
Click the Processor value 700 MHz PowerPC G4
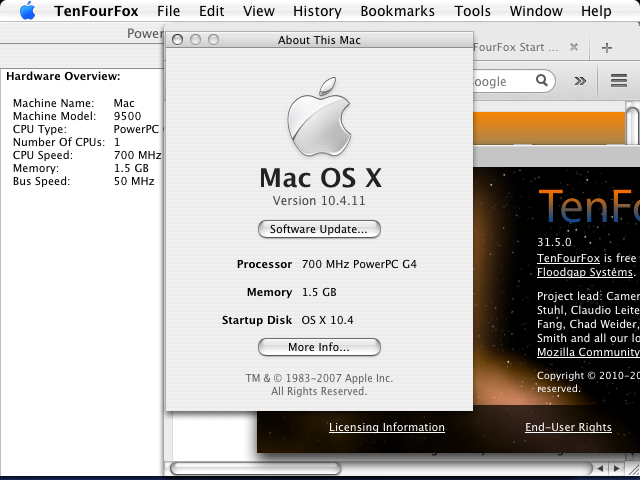pyautogui.click(x=359, y=264)
